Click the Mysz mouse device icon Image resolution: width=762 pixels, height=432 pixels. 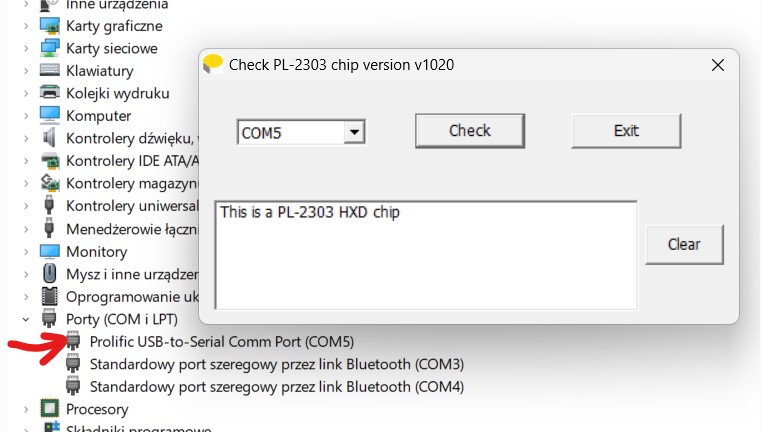(x=50, y=274)
